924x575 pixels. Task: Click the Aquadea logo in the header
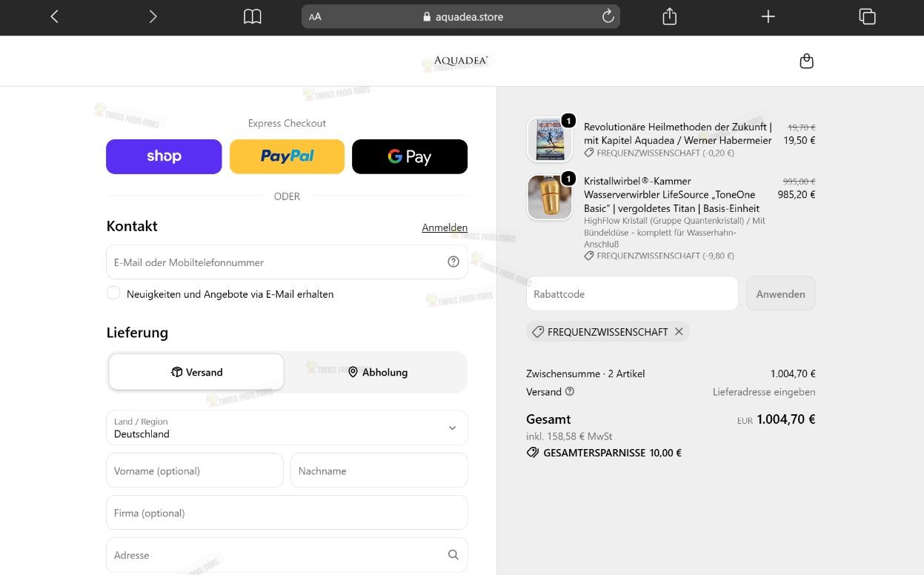pyautogui.click(x=461, y=61)
